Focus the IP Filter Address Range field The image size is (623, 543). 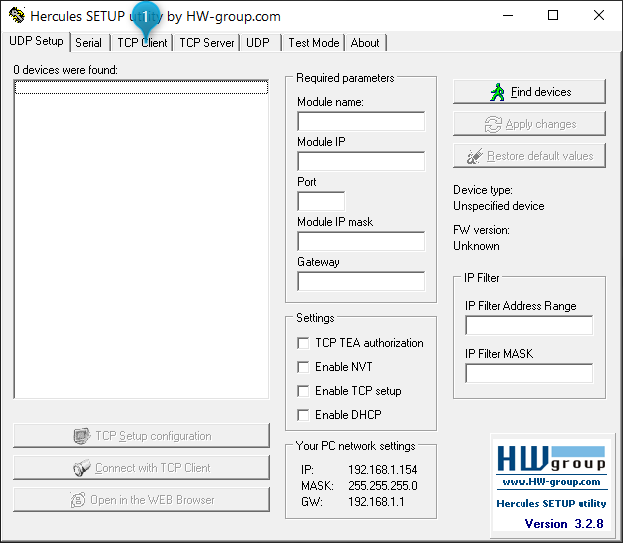[529, 325]
